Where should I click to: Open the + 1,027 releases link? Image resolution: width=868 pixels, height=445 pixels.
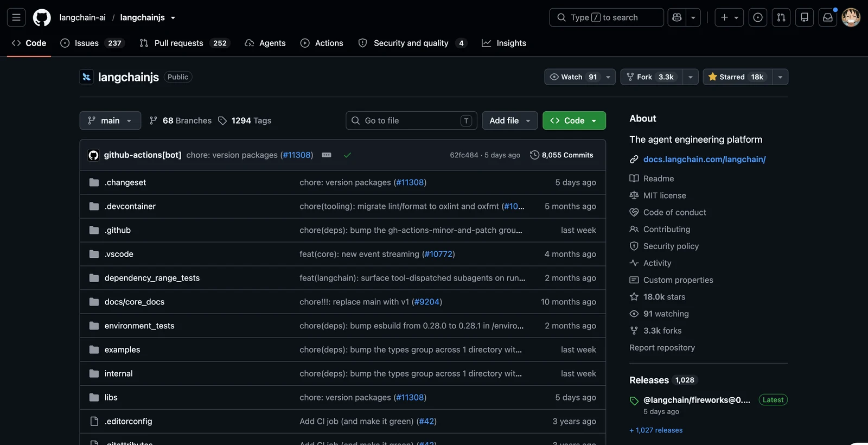pos(656,430)
